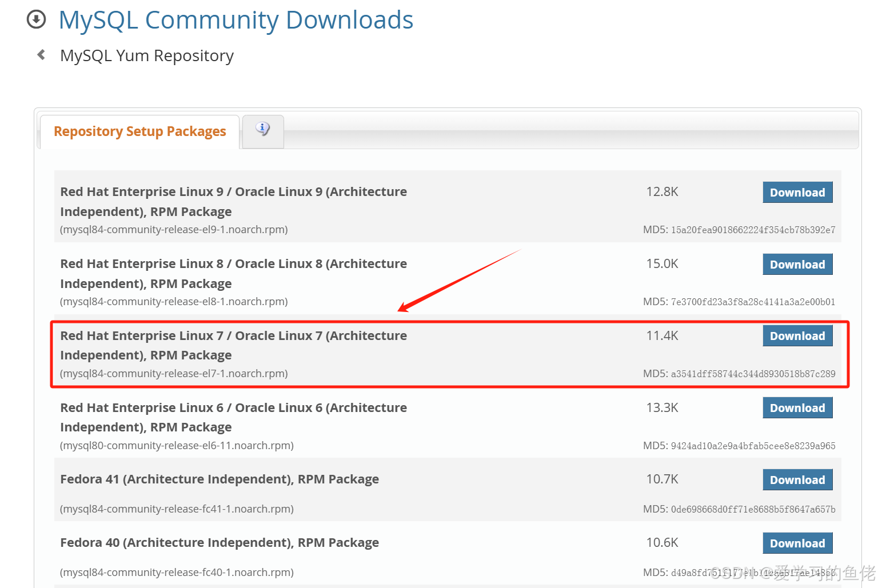Screen dimensions: 878x588
Task: Click the MD5 hash 9424ad10a2e9a4bfab5cee8e8239a965
Action: tap(753, 446)
